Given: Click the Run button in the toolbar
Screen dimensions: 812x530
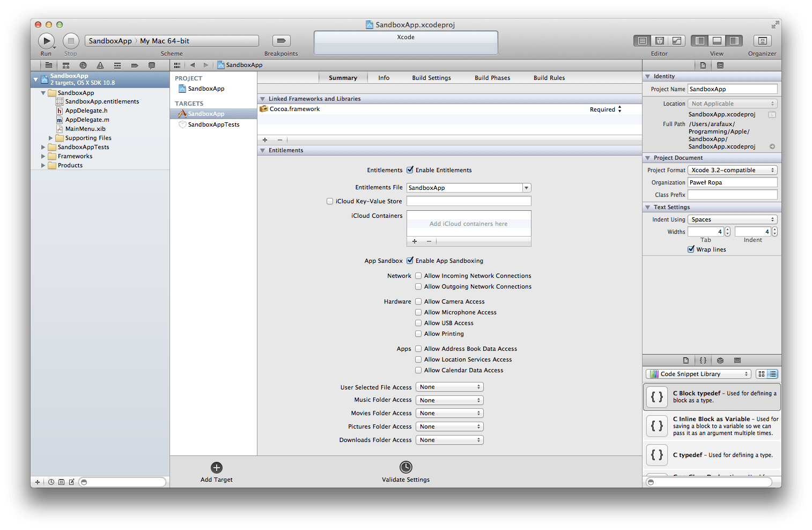Looking at the screenshot, I should (47, 41).
